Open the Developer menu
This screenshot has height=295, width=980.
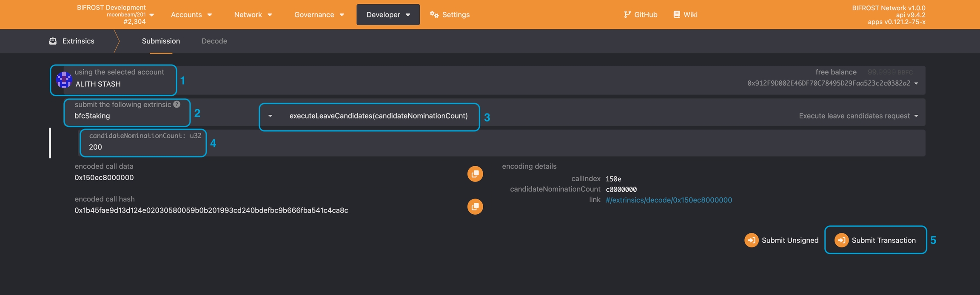388,14
